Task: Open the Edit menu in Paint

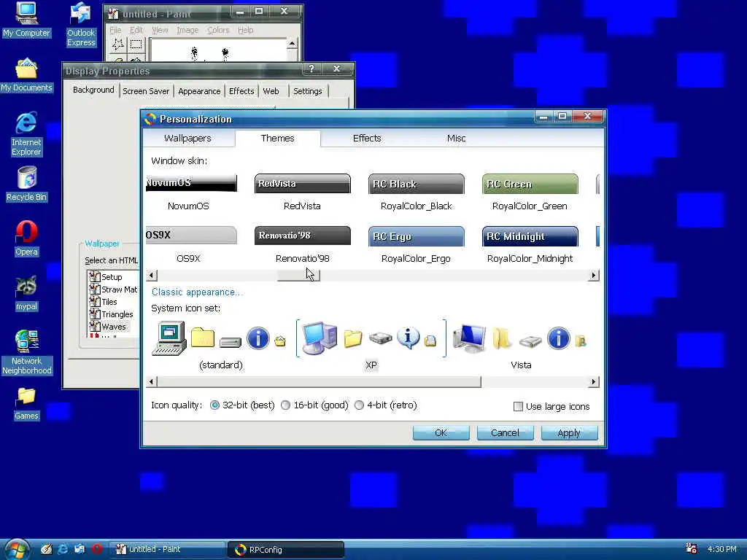Action: click(136, 30)
